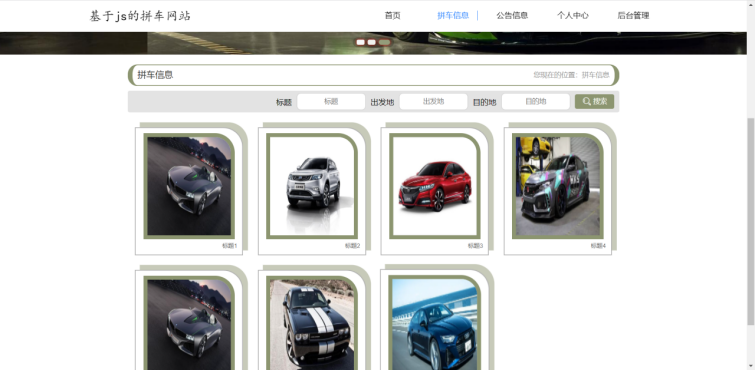Go to 公告信息 page

[512, 15]
